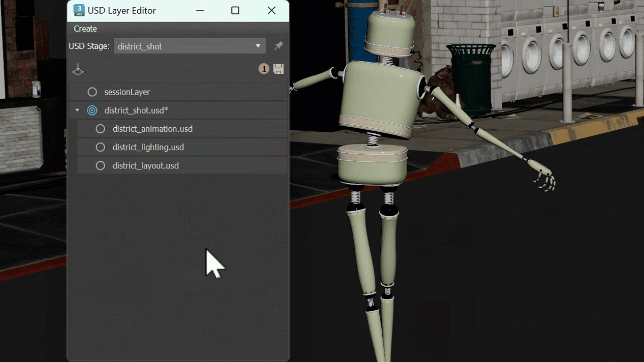Toggle edit target circle for district_shot.usd
Image resolution: width=644 pixels, height=362 pixels.
(x=92, y=111)
